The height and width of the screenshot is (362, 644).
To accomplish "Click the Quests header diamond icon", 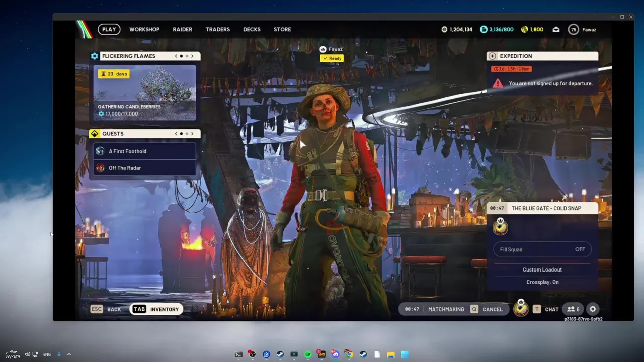I will tap(95, 133).
